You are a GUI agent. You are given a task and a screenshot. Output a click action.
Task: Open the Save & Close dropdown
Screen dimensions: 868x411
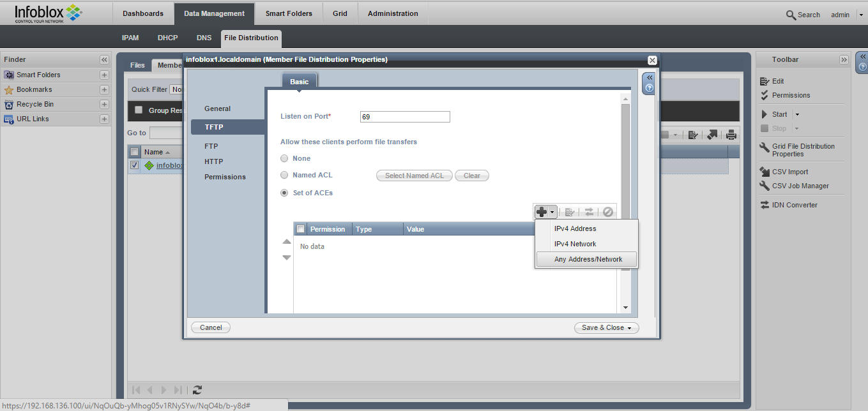[x=630, y=328]
